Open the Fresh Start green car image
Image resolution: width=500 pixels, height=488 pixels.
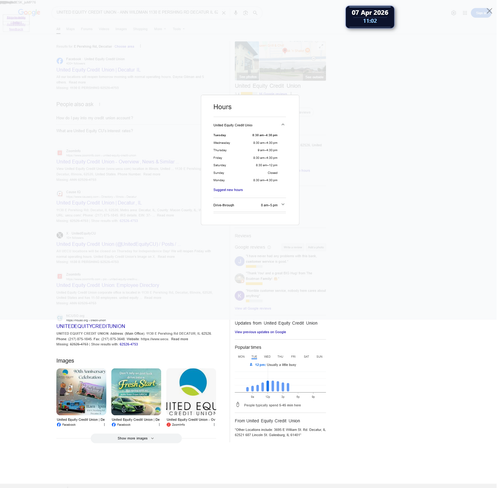click(136, 391)
